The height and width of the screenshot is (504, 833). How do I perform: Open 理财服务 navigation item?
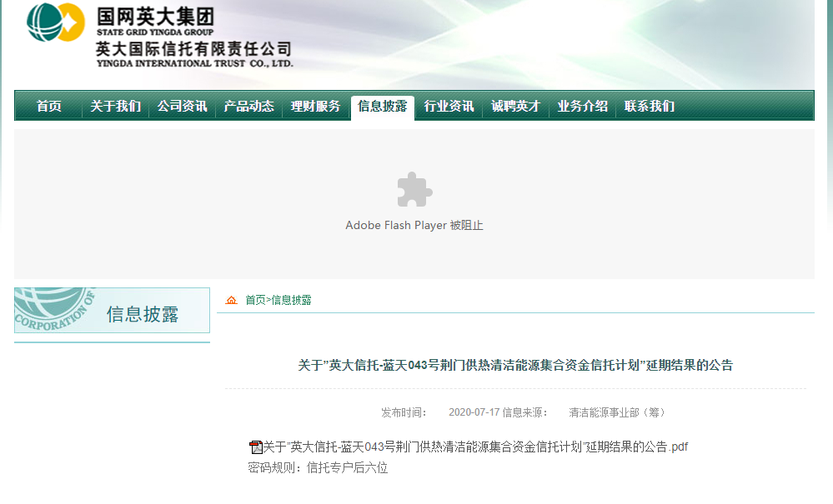click(315, 106)
